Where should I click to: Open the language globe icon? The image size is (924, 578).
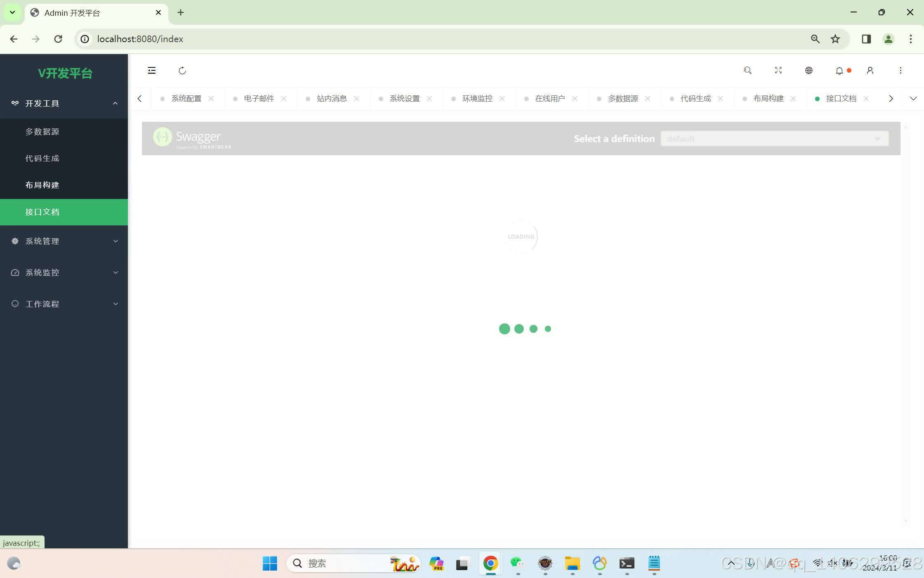tap(808, 71)
